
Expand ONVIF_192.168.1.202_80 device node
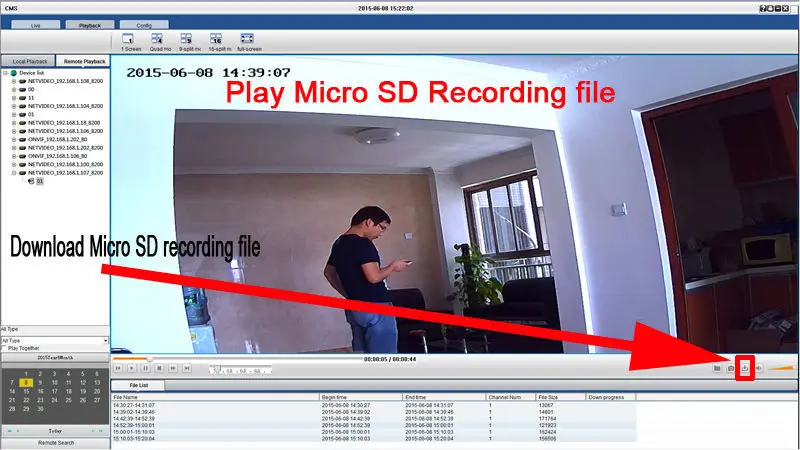[14, 139]
